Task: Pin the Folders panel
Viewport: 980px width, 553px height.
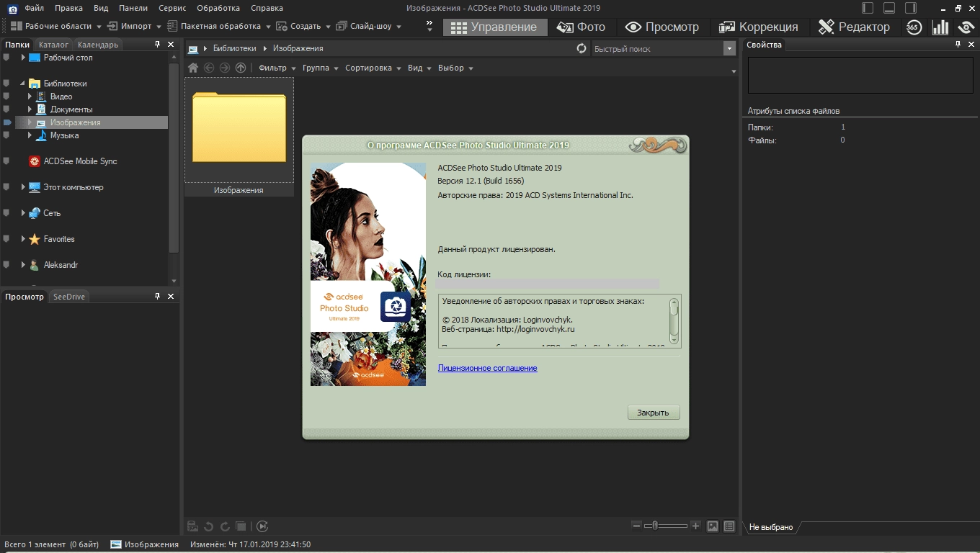Action: point(158,45)
